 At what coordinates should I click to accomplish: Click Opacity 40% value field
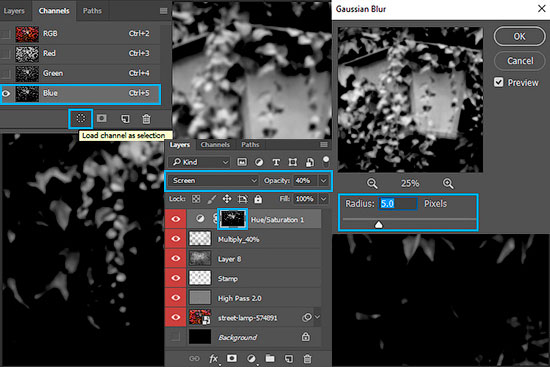(306, 180)
